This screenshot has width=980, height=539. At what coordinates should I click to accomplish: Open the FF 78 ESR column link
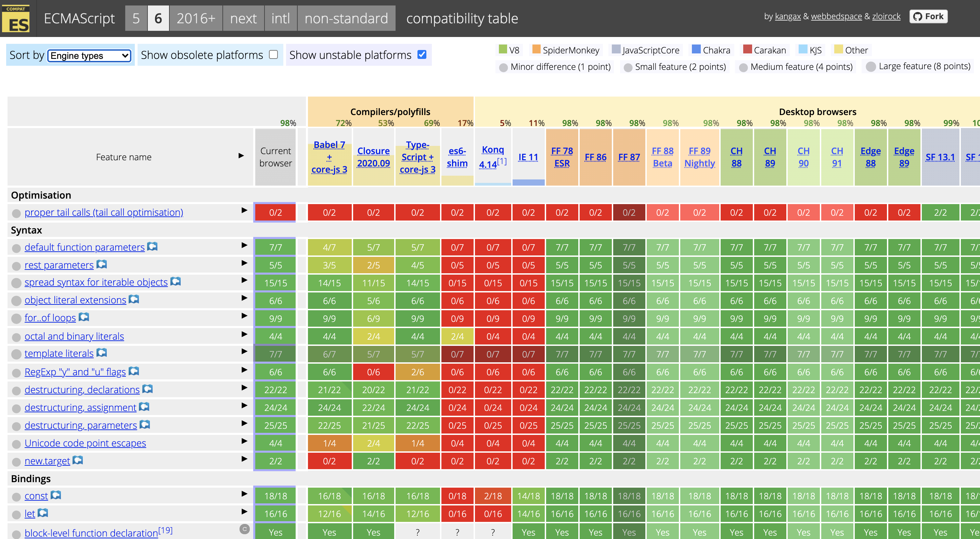click(x=562, y=157)
